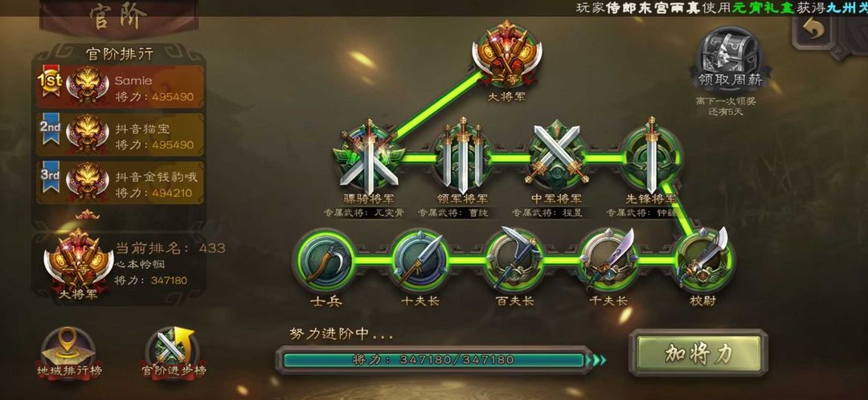The image size is (868, 400).
Task: Select the 大将军 top rank emblem
Action: pyautogui.click(x=506, y=56)
